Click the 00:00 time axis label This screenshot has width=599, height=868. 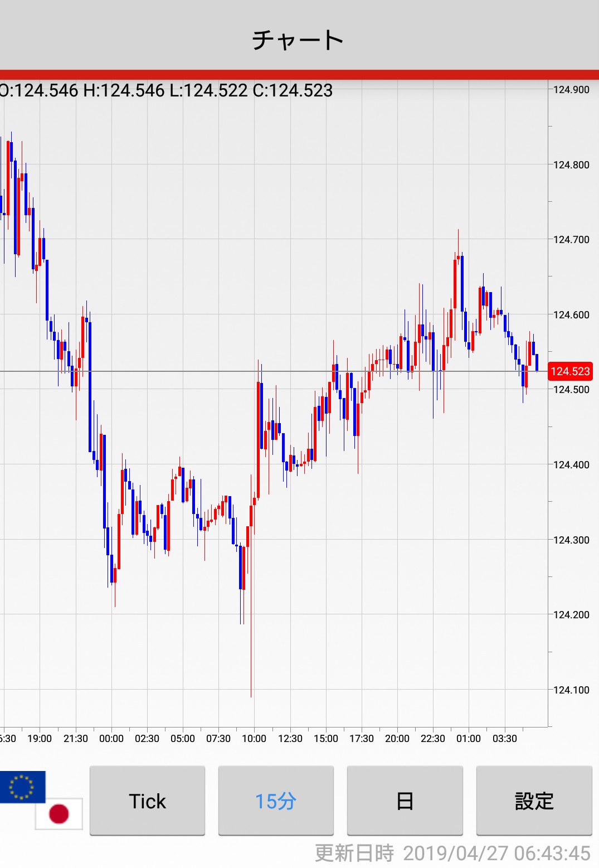[111, 739]
